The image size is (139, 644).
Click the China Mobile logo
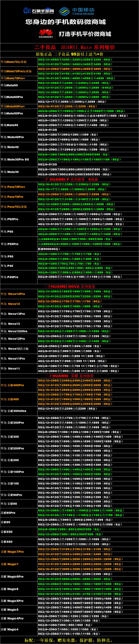point(77,11)
